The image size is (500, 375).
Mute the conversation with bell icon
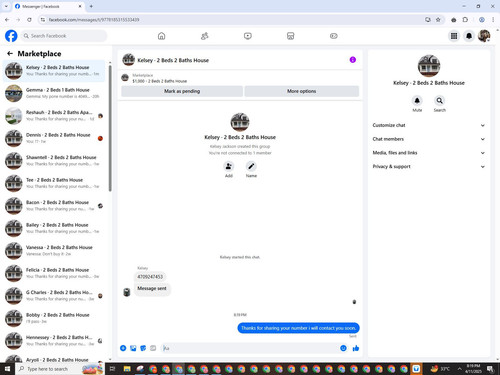pos(417,100)
